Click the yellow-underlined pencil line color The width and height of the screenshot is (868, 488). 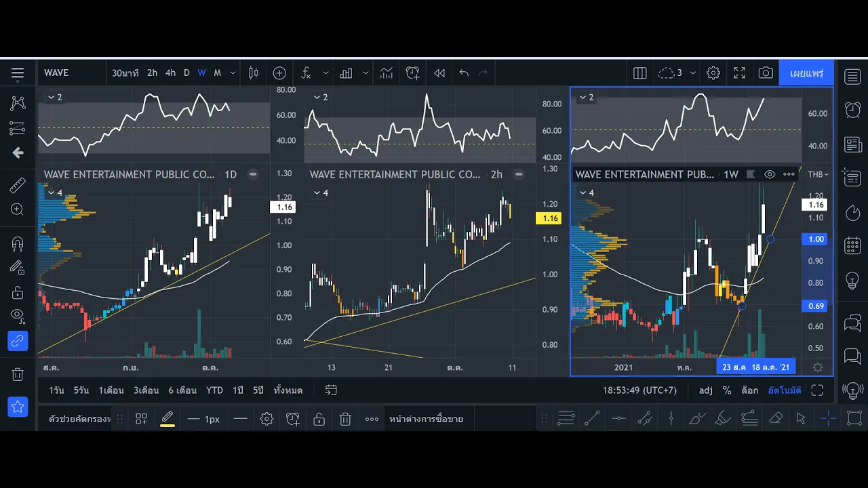(x=167, y=419)
